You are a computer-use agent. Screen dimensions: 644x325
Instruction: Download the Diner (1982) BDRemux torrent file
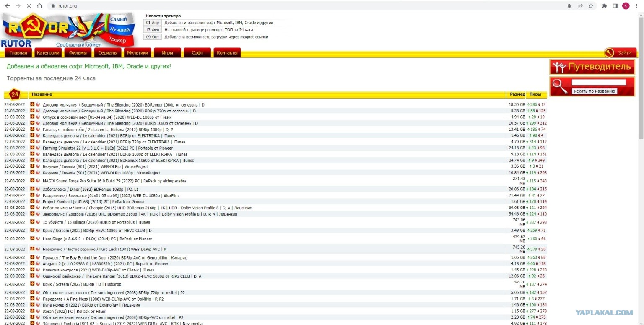click(x=32, y=189)
